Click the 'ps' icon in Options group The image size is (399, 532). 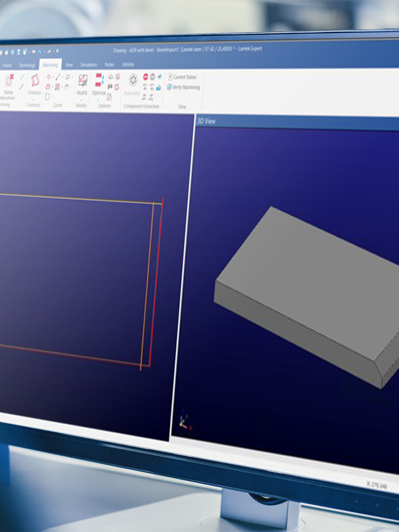(x=110, y=86)
